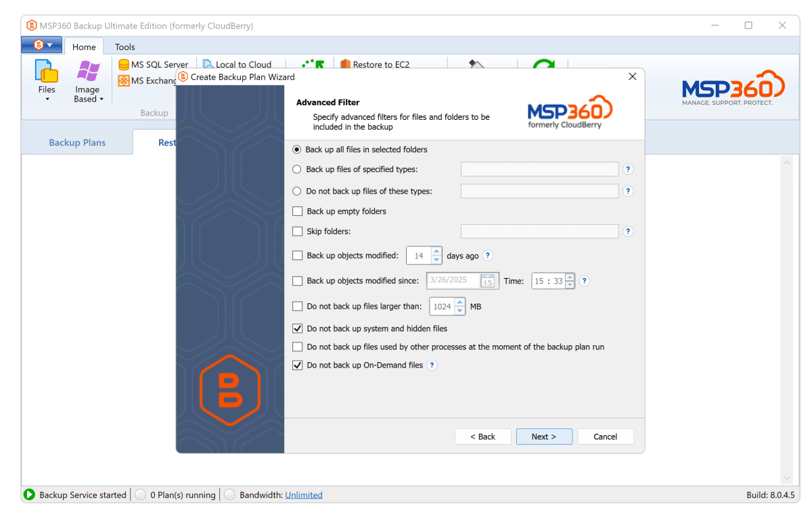Open Image Based backup in ribbon
The width and height of the screenshot is (812, 513).
pyautogui.click(x=88, y=81)
